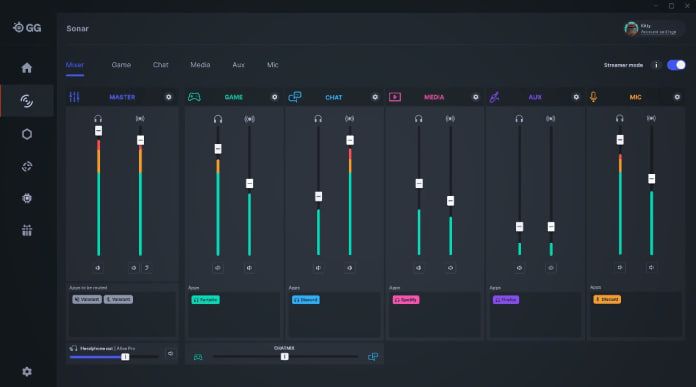Viewport: 696px width, 387px height.
Task: Mute the MIC headphone channel
Action: [620, 268]
